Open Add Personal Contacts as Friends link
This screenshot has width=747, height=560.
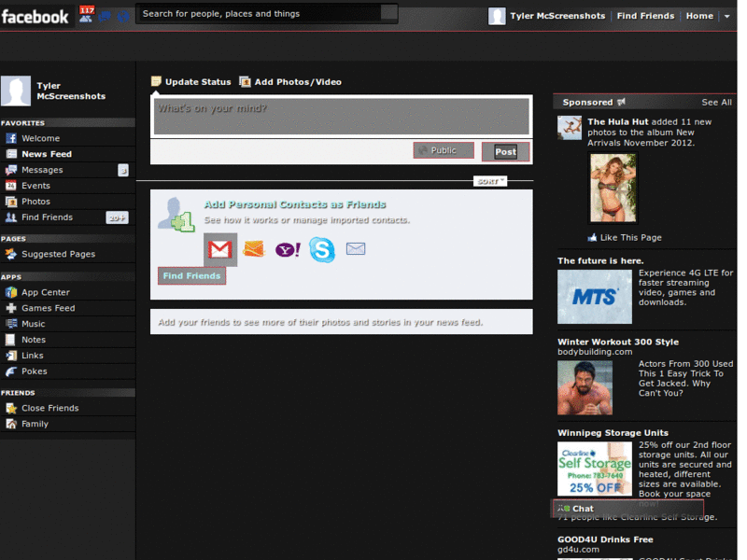295,204
